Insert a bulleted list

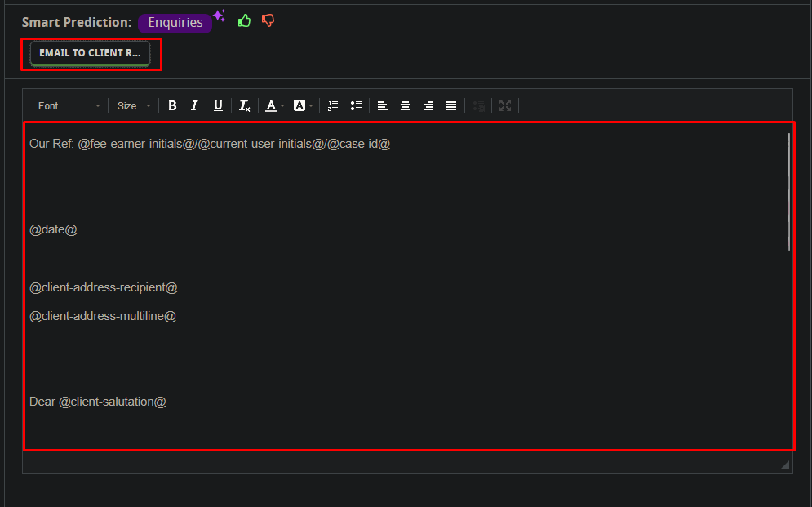[x=356, y=105]
